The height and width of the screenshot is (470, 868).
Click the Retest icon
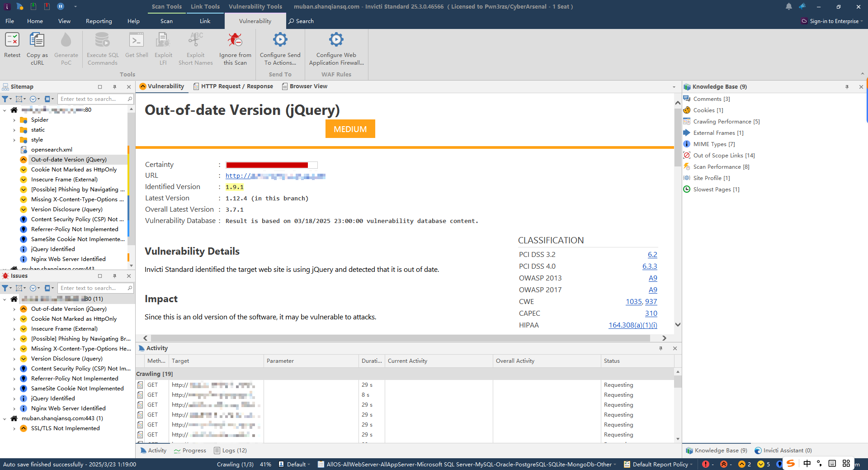tap(12, 40)
